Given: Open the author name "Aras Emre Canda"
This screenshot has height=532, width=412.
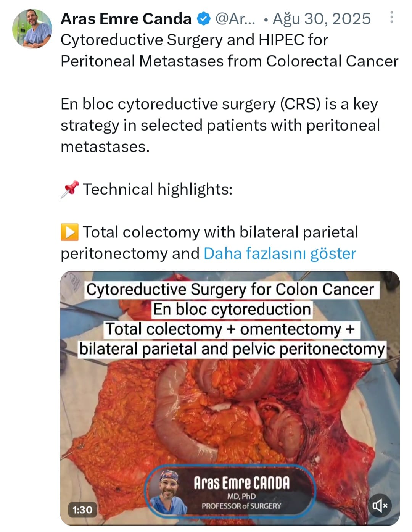Looking at the screenshot, I should pos(126,19).
